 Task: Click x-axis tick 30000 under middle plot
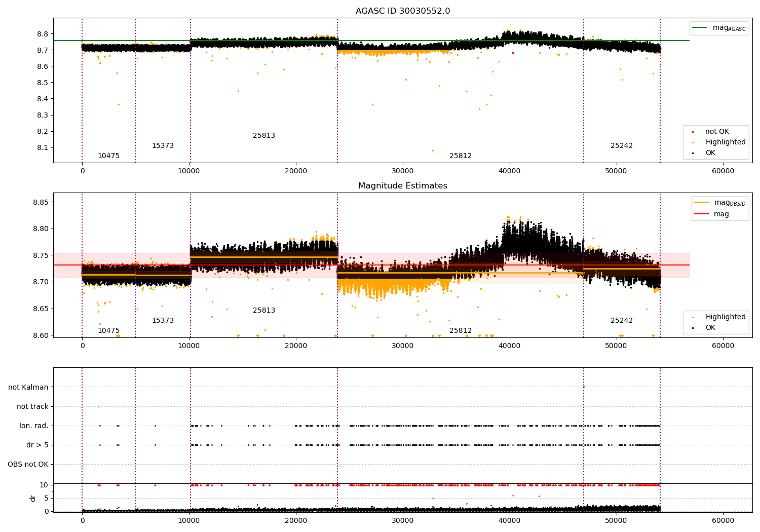point(403,346)
